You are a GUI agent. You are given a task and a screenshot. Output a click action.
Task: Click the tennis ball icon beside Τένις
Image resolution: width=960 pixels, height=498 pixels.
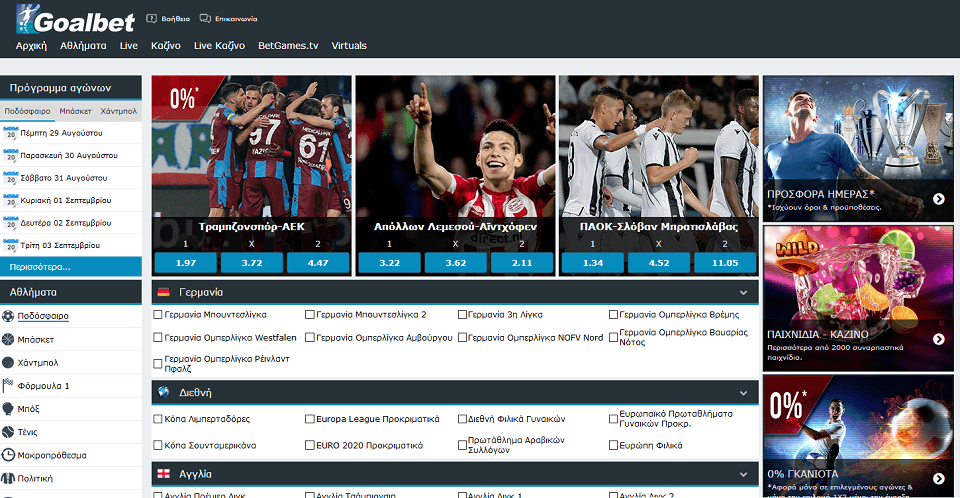pyautogui.click(x=8, y=432)
